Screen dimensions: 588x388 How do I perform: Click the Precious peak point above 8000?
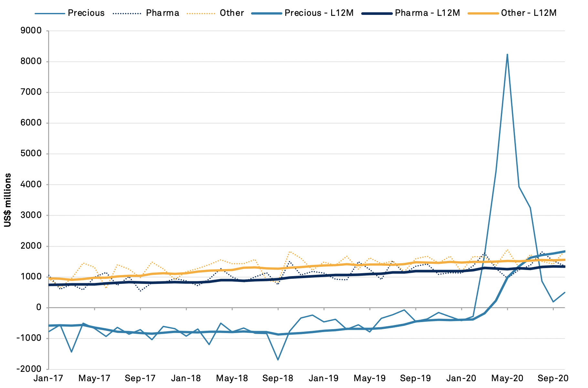pyautogui.click(x=507, y=54)
